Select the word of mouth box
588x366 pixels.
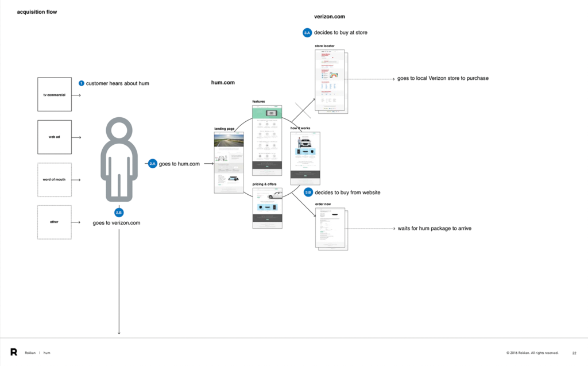coord(55,180)
